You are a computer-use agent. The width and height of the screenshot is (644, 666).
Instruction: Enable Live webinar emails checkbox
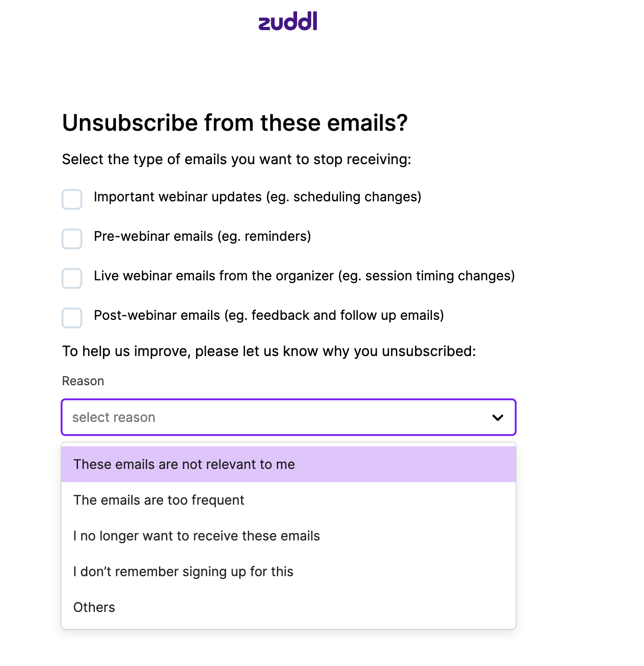(x=72, y=278)
